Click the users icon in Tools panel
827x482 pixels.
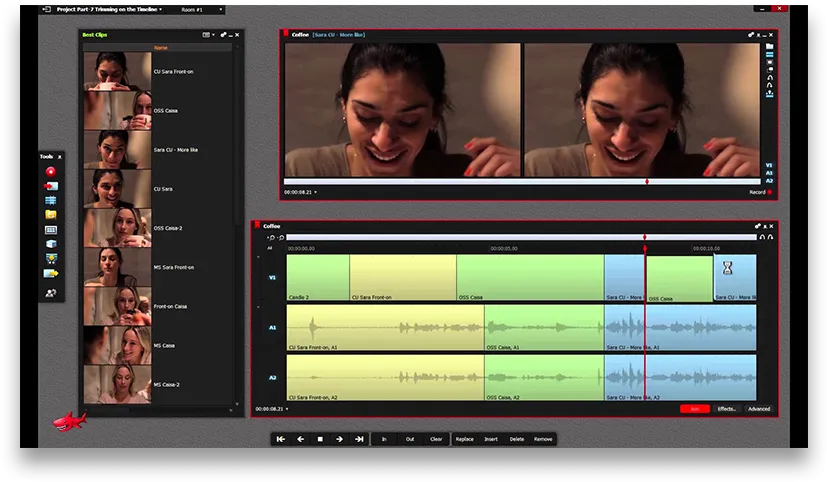pyautogui.click(x=51, y=293)
